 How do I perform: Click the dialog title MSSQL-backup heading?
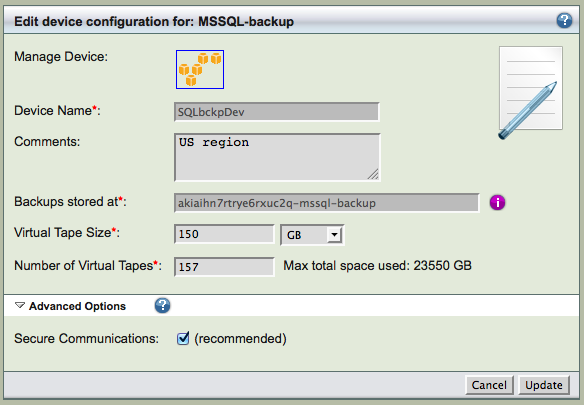[x=154, y=21]
